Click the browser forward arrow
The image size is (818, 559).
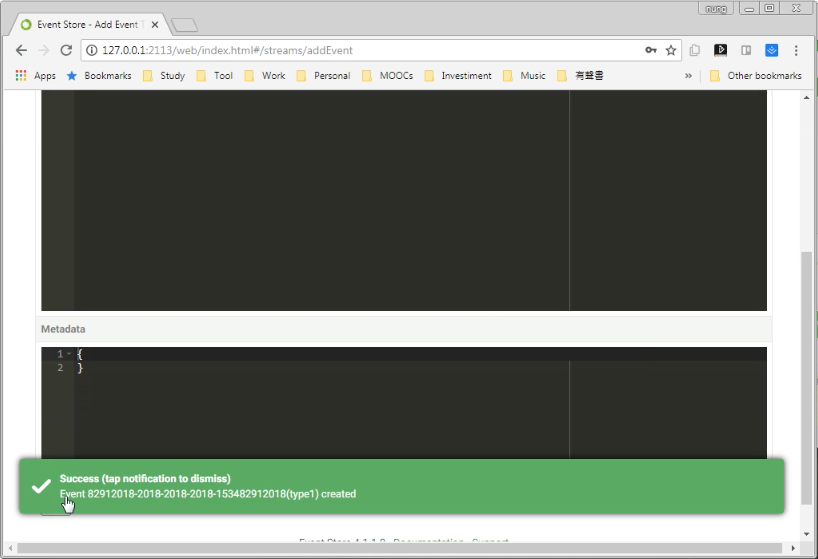44,50
